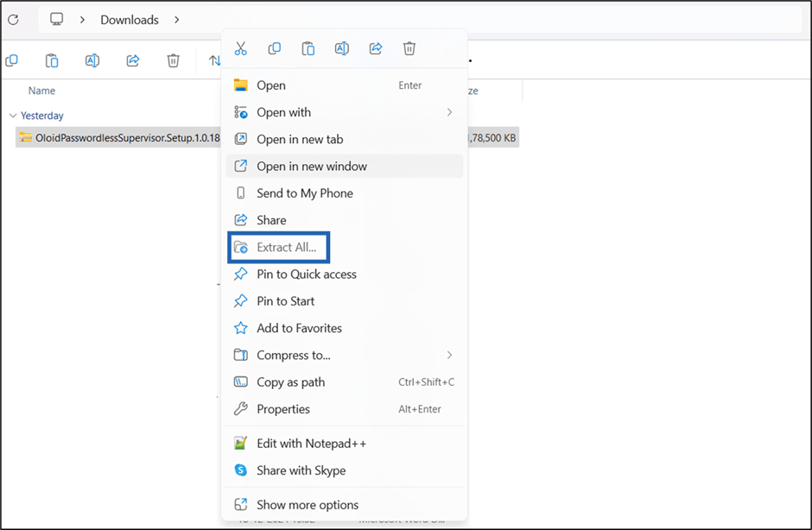Click the Notepad++ icon in menu
This screenshot has height=530, width=812.
pos(241,443)
